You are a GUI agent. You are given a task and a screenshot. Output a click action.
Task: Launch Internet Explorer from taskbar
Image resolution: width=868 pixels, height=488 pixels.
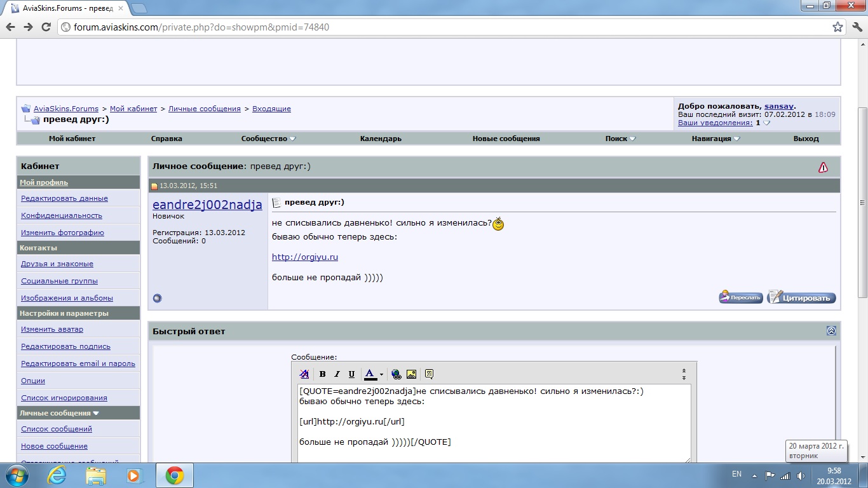pyautogui.click(x=57, y=475)
